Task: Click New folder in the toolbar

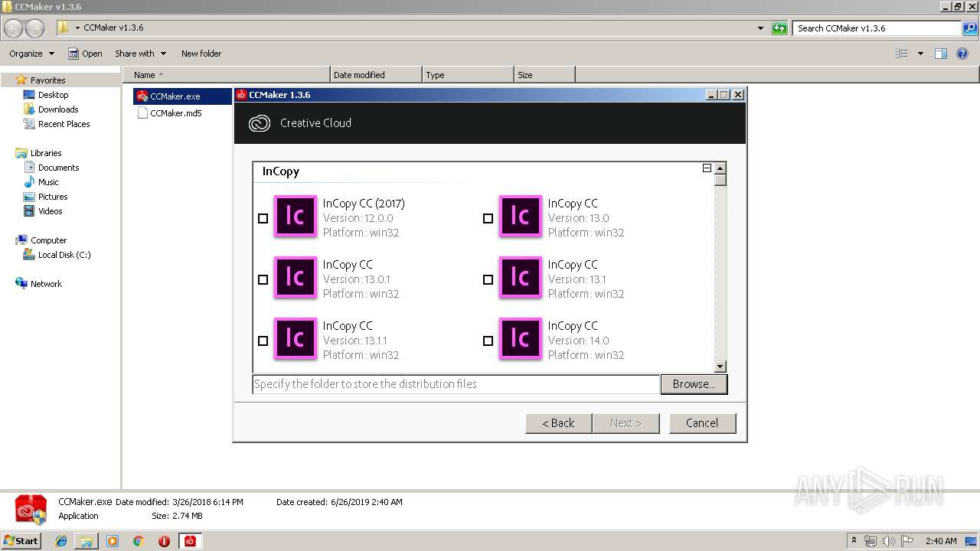Action: (201, 54)
